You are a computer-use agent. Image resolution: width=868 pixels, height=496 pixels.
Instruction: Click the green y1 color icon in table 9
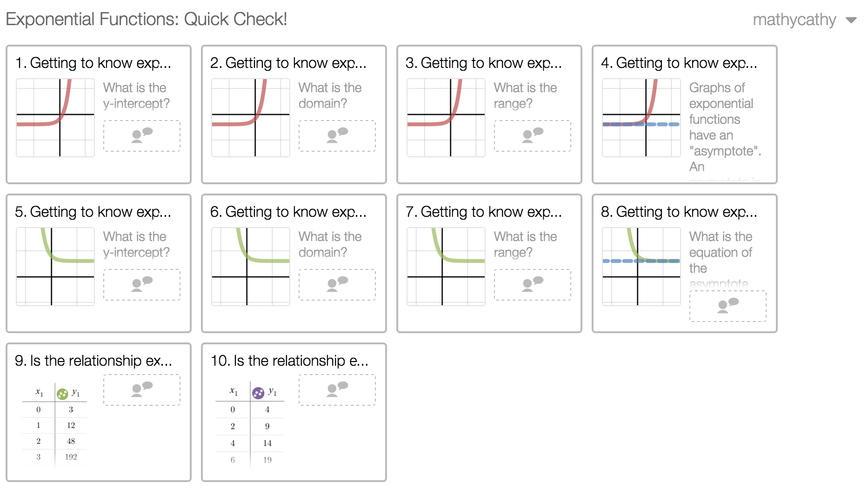coord(62,394)
